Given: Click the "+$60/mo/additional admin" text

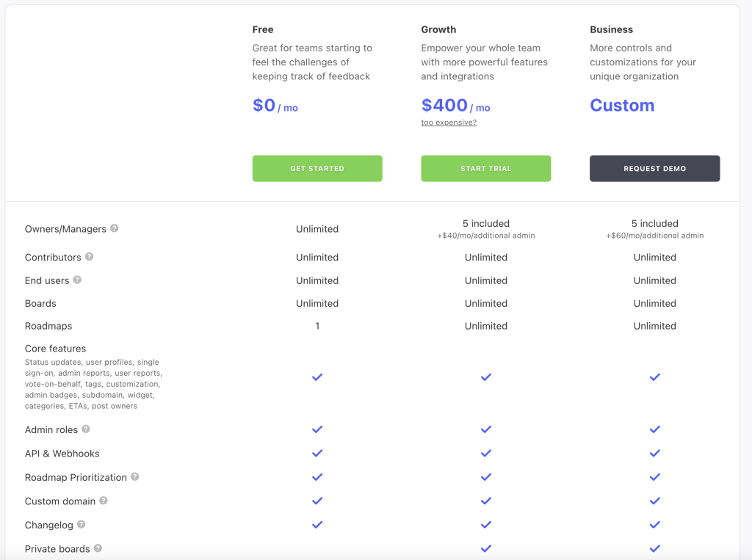Looking at the screenshot, I should pos(654,236).
